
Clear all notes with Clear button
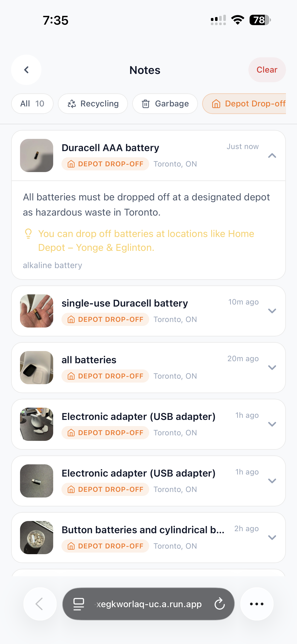(x=267, y=70)
